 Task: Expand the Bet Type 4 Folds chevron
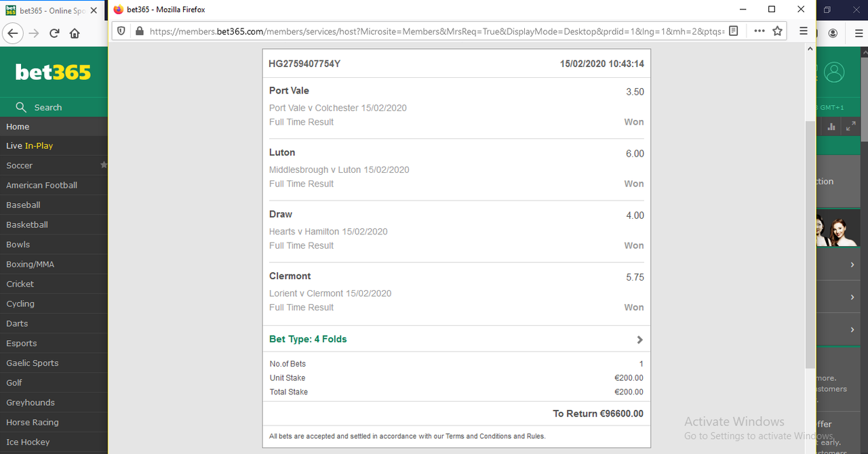[x=639, y=339]
